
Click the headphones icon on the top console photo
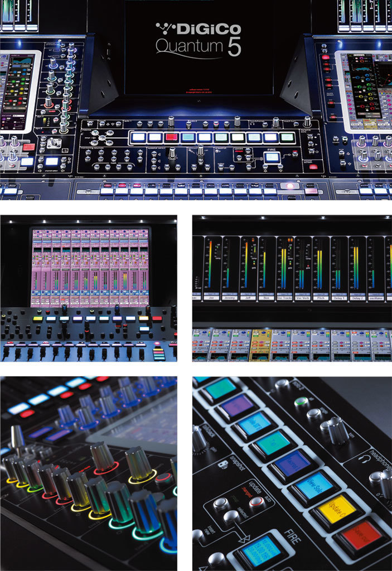coord(253,123)
